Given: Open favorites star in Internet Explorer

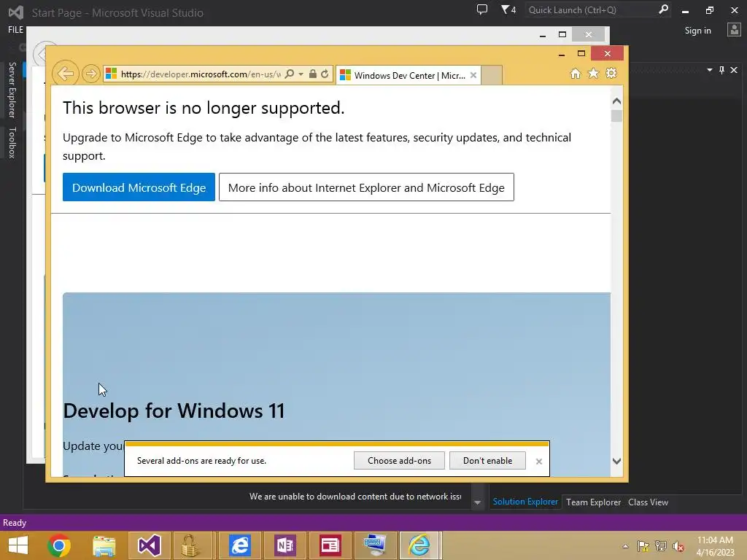Looking at the screenshot, I should tap(593, 74).
